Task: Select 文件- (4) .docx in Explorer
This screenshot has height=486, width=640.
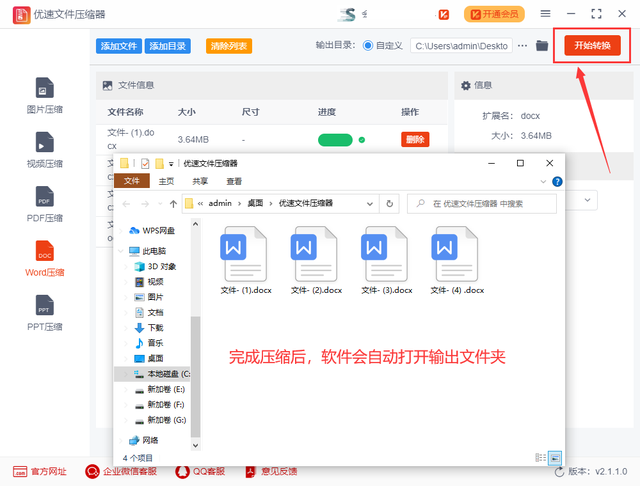Action: point(457,260)
